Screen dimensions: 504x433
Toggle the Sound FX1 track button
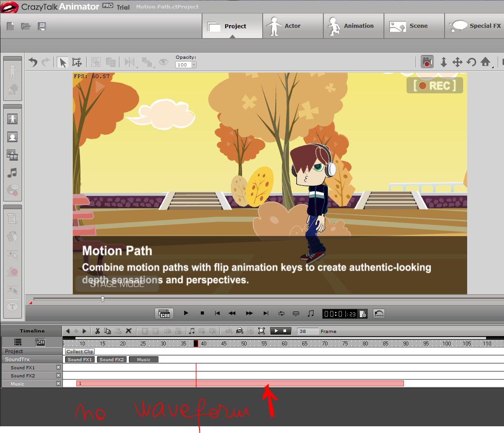point(80,359)
